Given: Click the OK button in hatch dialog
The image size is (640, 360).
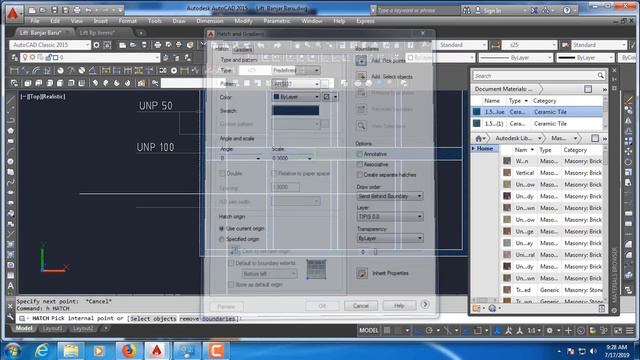Looking at the screenshot, I should 322,306.
